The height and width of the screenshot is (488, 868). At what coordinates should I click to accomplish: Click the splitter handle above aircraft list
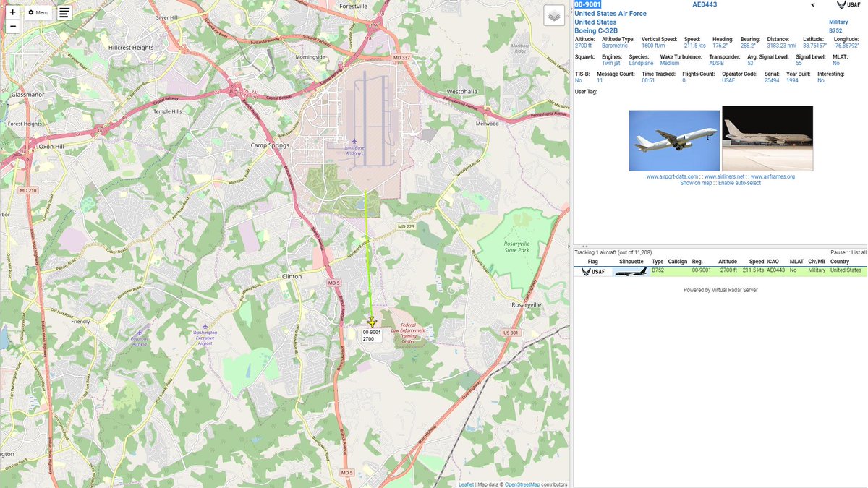pos(584,246)
